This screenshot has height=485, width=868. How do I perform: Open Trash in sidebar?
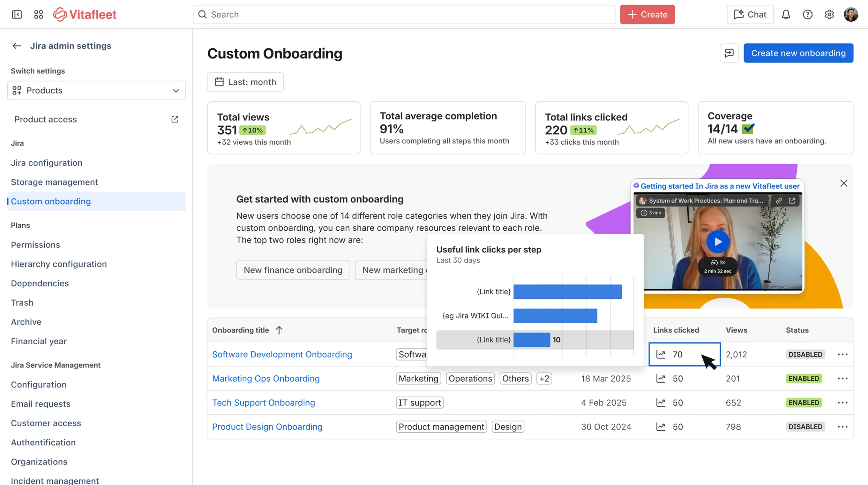(22, 302)
